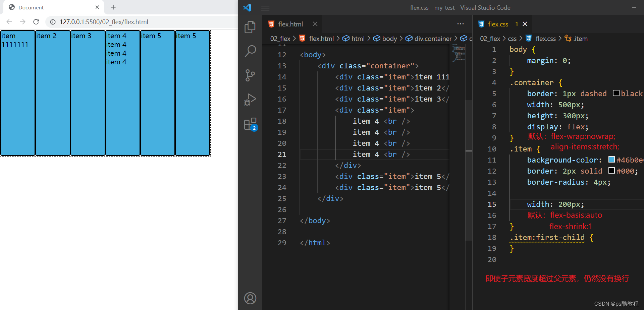Open the Source Control view
The image size is (644, 310).
click(x=250, y=75)
